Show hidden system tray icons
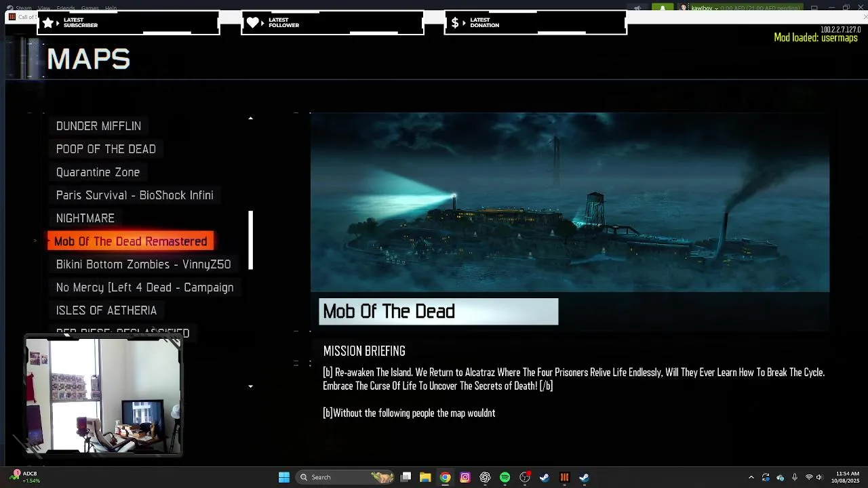Viewport: 868px width, 488px height. click(x=751, y=477)
